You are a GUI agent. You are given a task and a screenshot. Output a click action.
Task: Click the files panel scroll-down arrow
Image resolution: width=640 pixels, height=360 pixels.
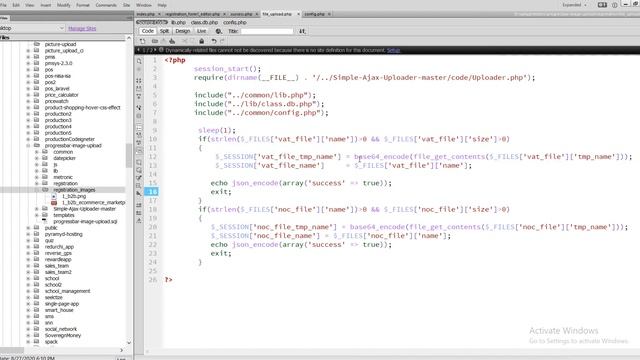tap(129, 343)
